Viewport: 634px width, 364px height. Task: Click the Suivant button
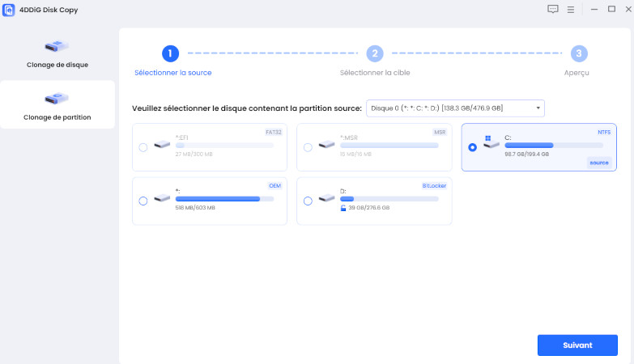click(577, 345)
